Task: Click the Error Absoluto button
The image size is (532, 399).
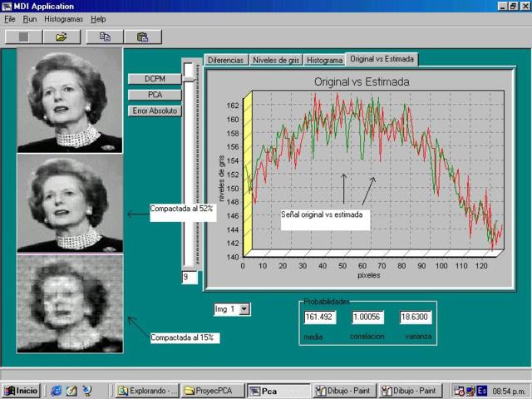Action: [155, 111]
